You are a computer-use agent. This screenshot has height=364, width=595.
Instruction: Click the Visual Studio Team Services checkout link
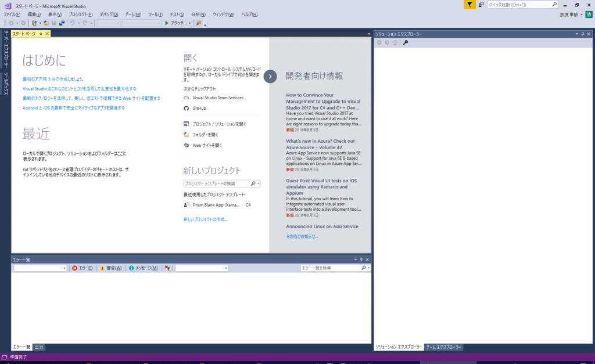coord(218,98)
